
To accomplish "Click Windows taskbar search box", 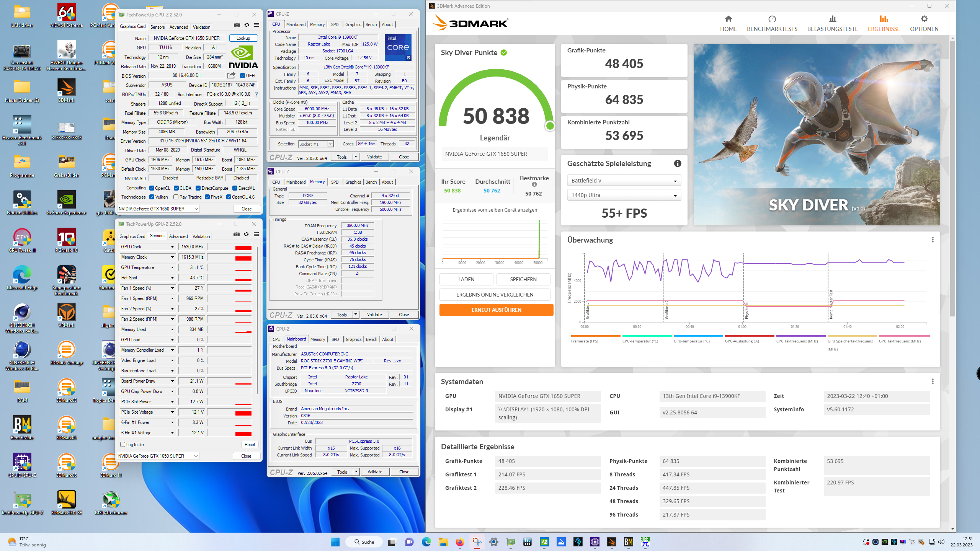I will click(364, 542).
